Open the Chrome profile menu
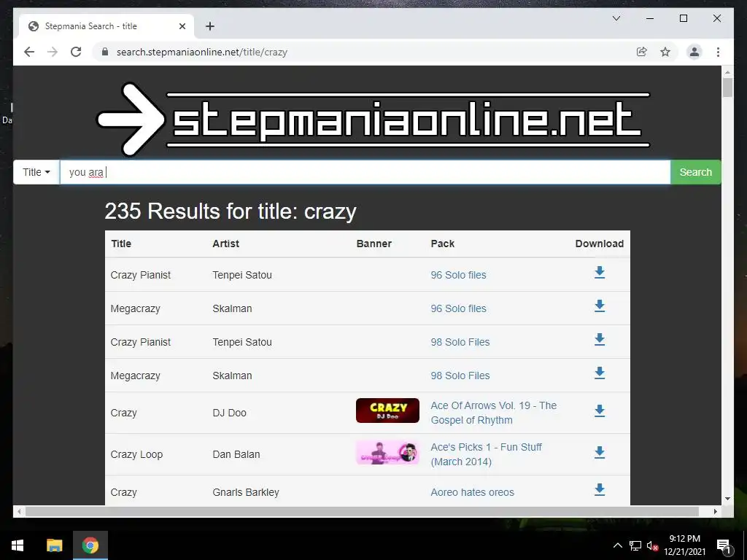The width and height of the screenshot is (747, 560). click(694, 52)
